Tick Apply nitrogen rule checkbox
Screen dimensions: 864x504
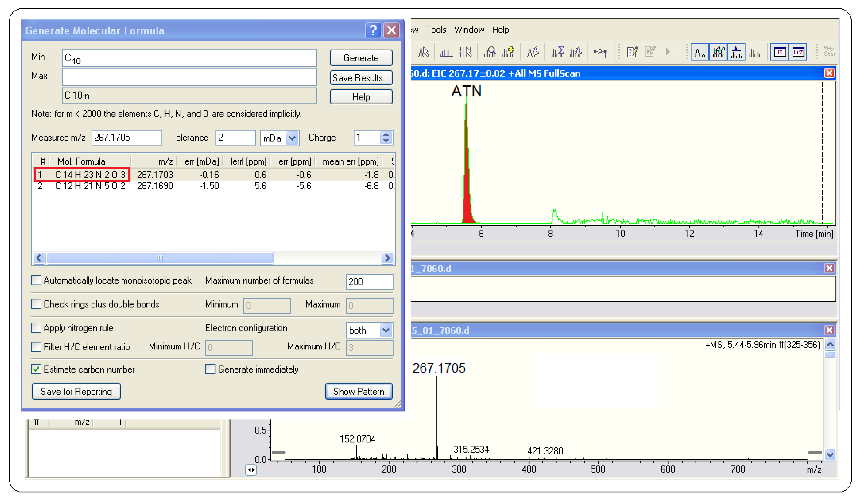tap(36, 328)
